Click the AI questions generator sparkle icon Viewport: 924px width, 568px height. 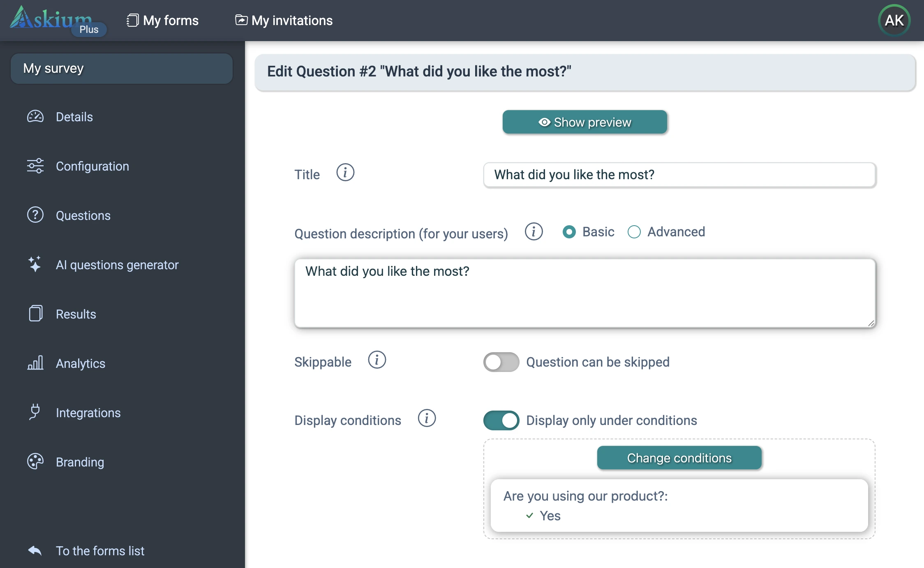click(x=35, y=264)
